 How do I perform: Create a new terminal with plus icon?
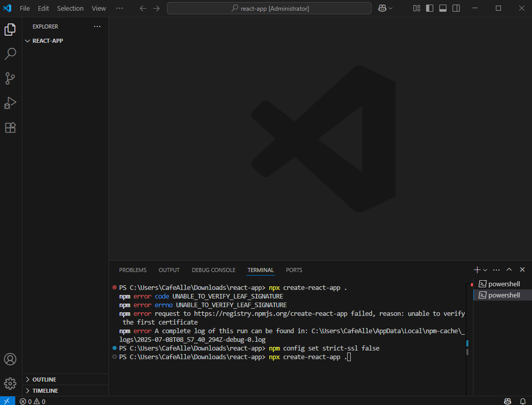coord(477,269)
